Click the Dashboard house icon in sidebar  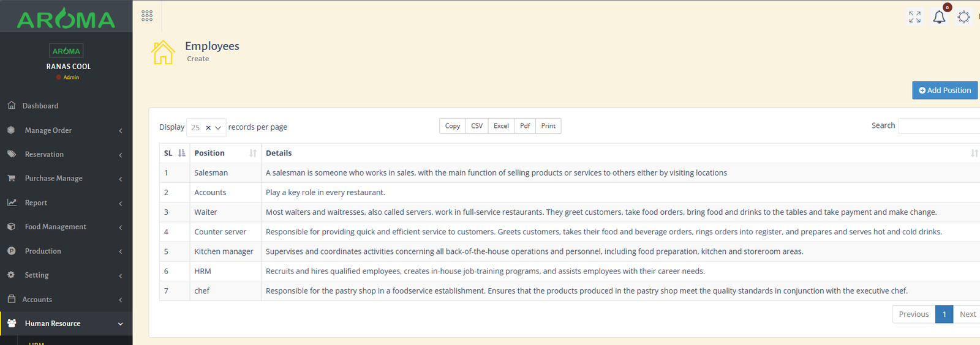[x=12, y=105]
